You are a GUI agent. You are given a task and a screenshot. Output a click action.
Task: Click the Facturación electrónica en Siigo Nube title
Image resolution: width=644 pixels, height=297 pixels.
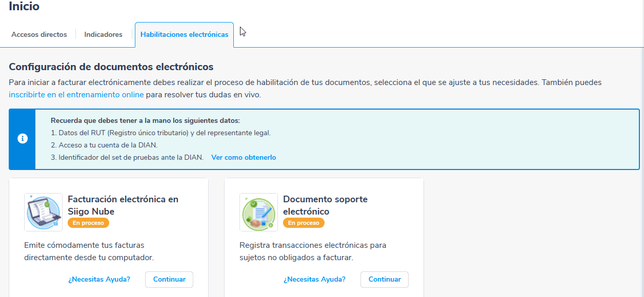pos(123,205)
